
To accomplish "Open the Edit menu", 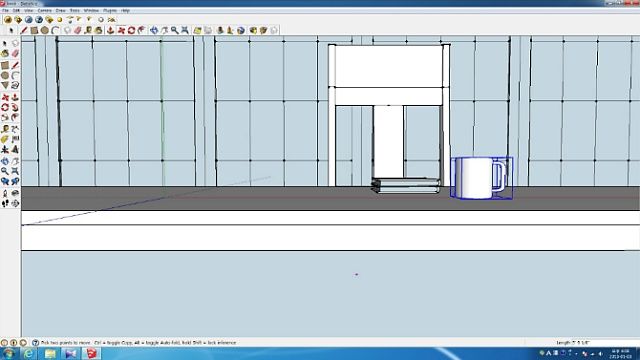I will click(x=16, y=10).
